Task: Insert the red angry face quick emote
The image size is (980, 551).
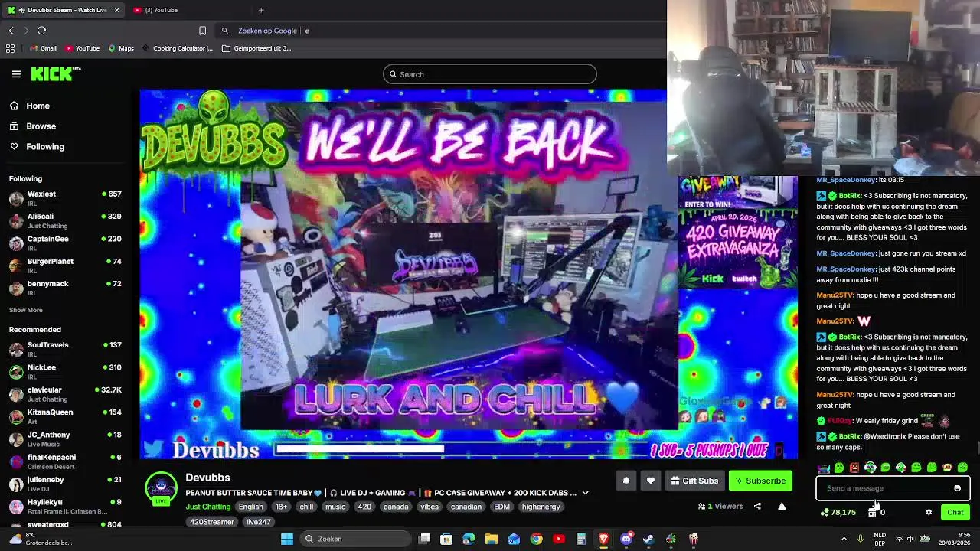Action: (x=854, y=468)
